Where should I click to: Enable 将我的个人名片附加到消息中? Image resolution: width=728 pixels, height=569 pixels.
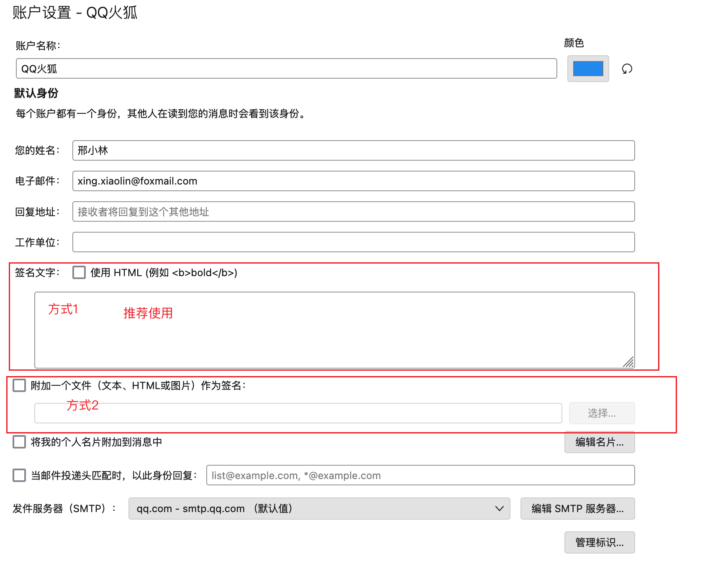click(18, 442)
